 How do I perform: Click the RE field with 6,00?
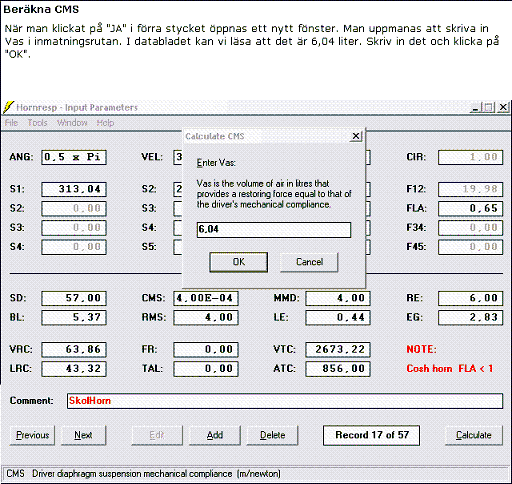click(470, 298)
